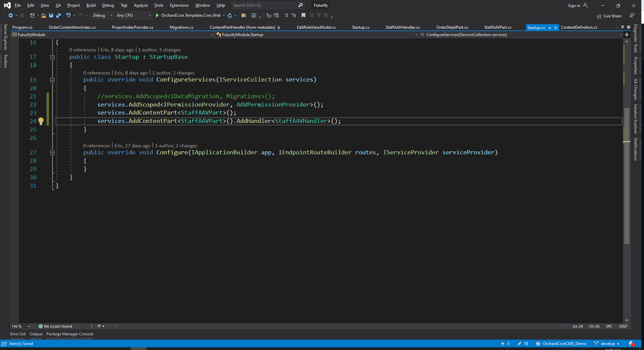
Task: Click the Send Feedback smiley icon
Action: tap(632, 15)
